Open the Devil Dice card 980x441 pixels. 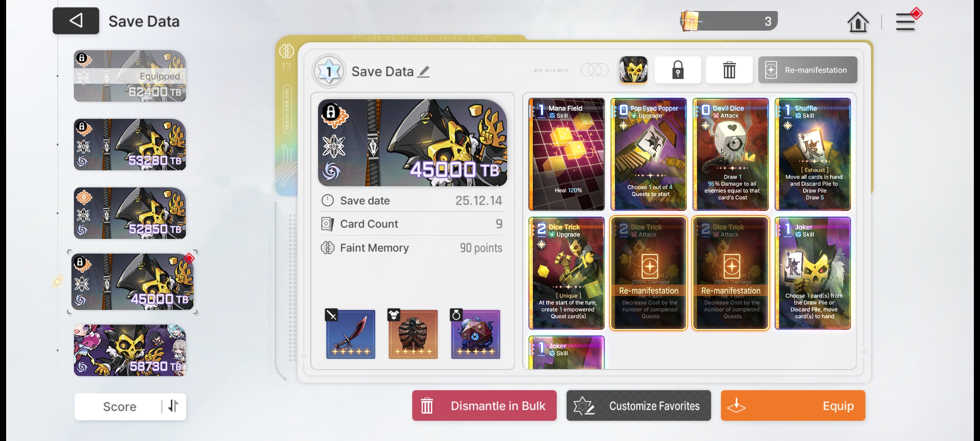point(731,154)
